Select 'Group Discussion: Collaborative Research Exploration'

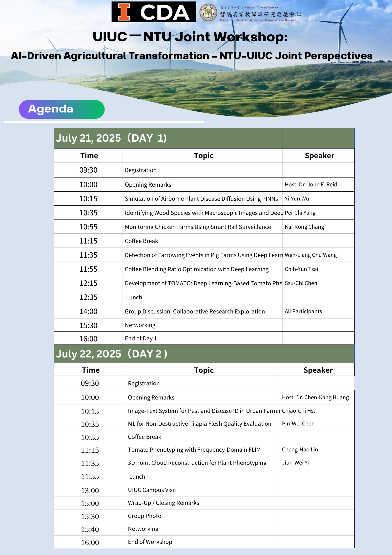(x=195, y=311)
